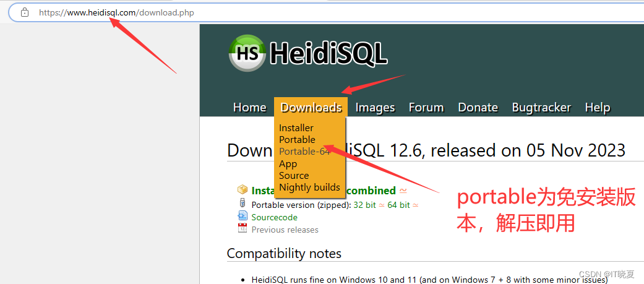Open the Donate page
The image size is (644, 284).
click(478, 108)
